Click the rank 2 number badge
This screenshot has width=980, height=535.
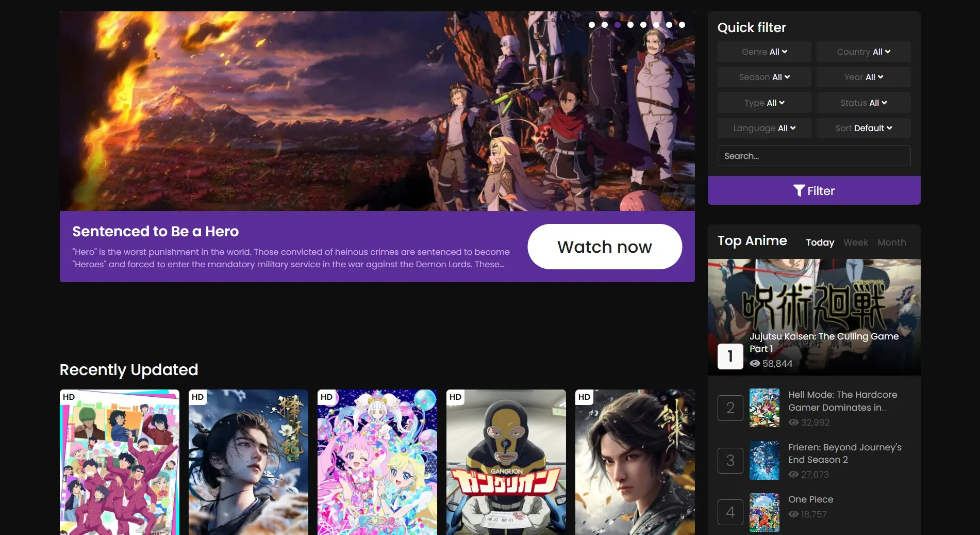[730, 408]
